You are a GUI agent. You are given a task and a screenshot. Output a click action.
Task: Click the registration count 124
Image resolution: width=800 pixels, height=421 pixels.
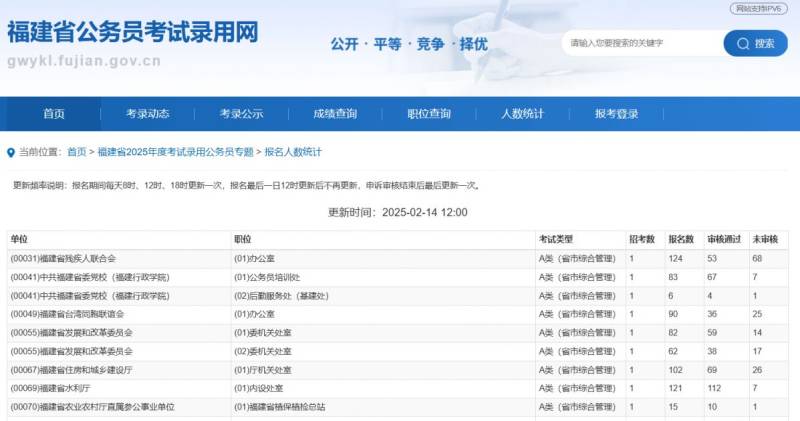coord(676,259)
